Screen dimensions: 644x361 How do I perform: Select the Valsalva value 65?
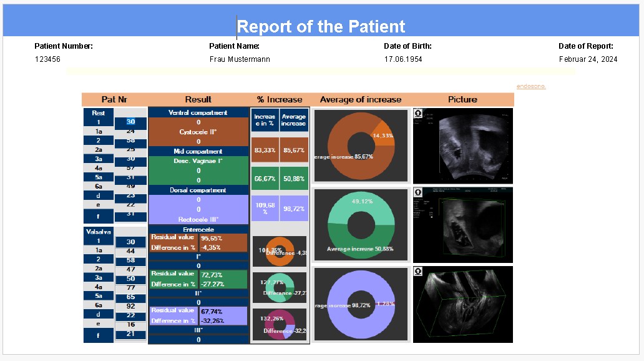point(130,297)
